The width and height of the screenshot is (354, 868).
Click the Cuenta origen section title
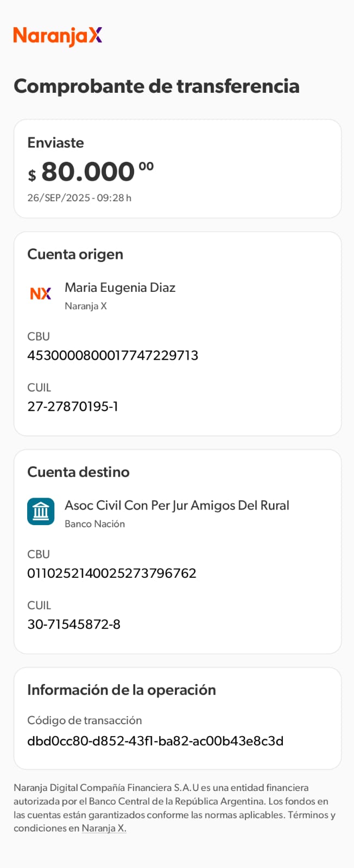coord(75,254)
